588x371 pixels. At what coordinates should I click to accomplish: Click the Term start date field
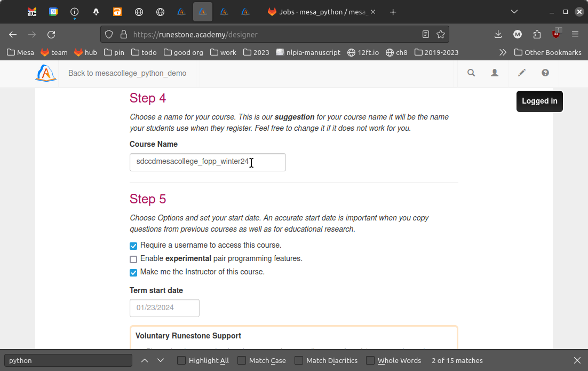pos(164,308)
